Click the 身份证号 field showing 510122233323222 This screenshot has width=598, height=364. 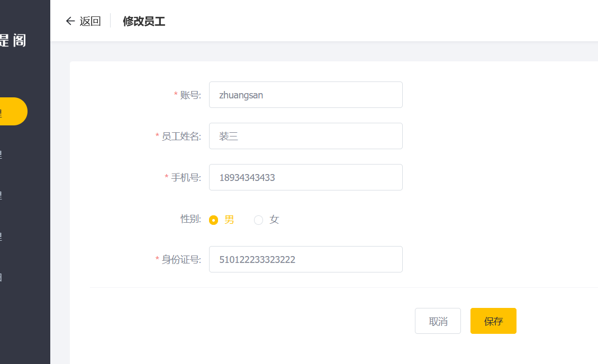coord(305,259)
